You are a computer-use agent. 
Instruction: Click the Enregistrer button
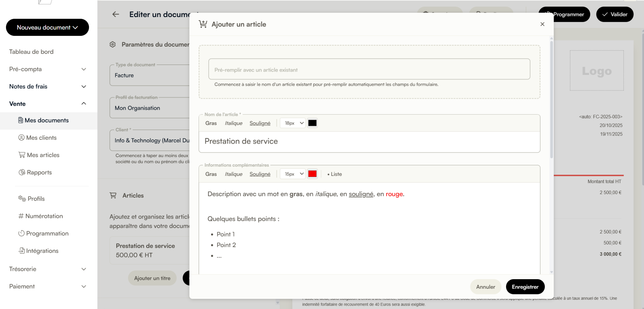[525, 287]
